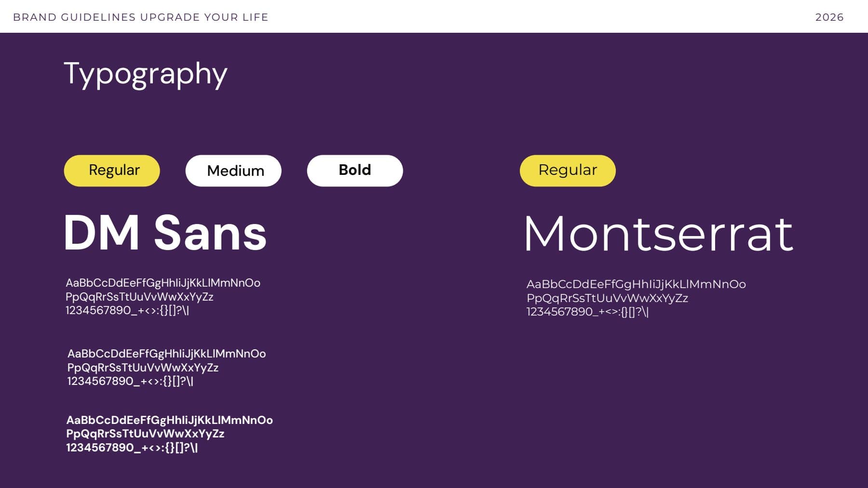The image size is (868, 488).
Task: Select the Montserrat alphabet sample text
Action: coord(636,298)
